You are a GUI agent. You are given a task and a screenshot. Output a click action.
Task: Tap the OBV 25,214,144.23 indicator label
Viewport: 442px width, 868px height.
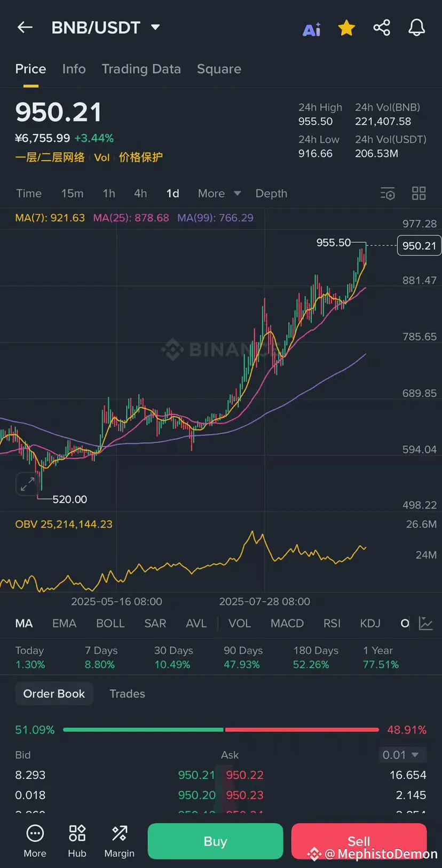pyautogui.click(x=64, y=524)
